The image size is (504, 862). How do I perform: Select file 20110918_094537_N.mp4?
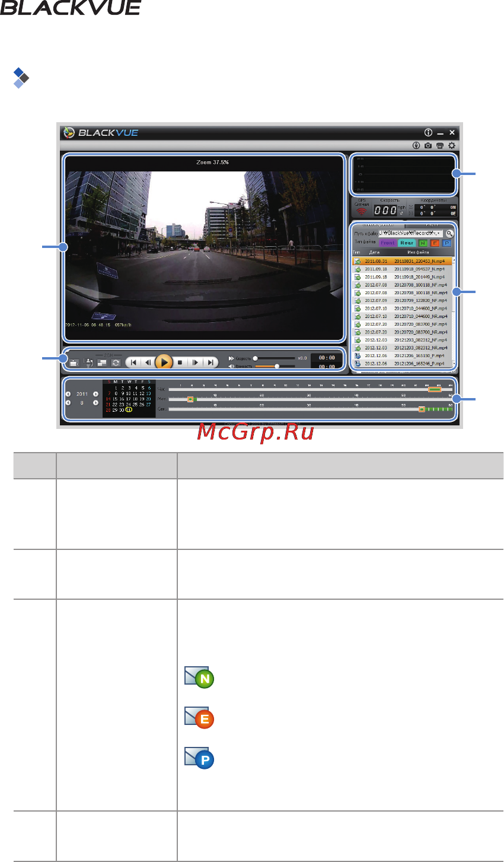tap(403, 269)
